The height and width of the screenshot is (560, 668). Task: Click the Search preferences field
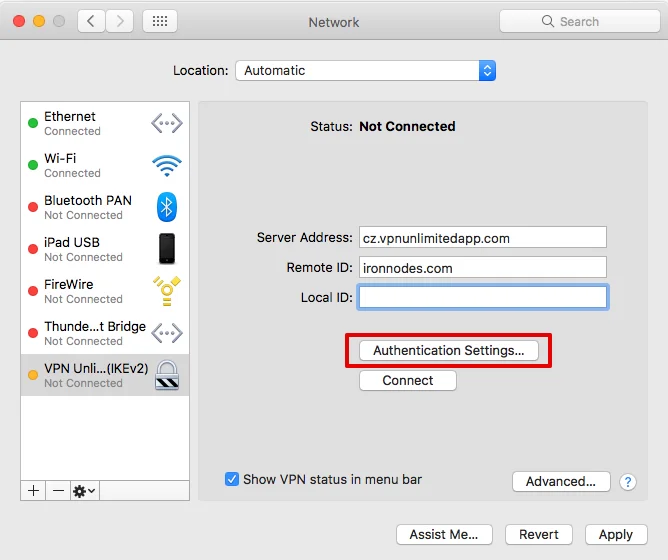tap(579, 21)
